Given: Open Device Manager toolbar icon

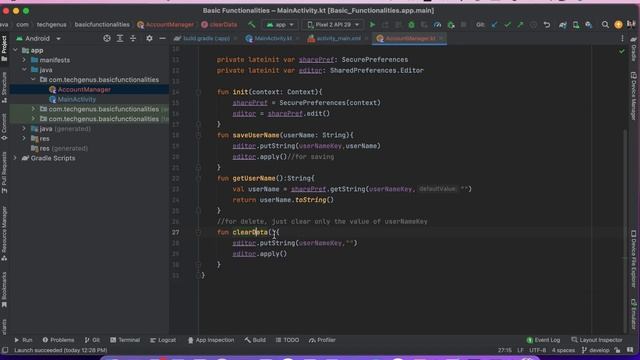Looking at the screenshot, I should point(576,25).
